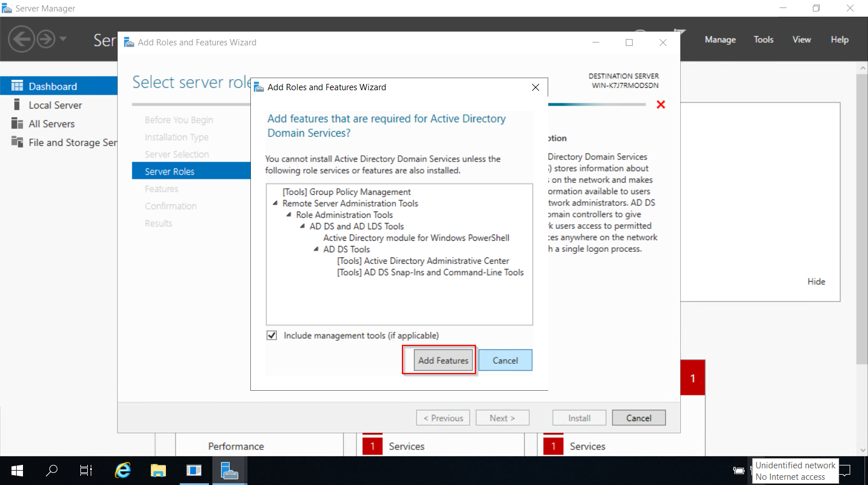This screenshot has height=485, width=868.
Task: Click the red error X in details pane
Action: (661, 105)
